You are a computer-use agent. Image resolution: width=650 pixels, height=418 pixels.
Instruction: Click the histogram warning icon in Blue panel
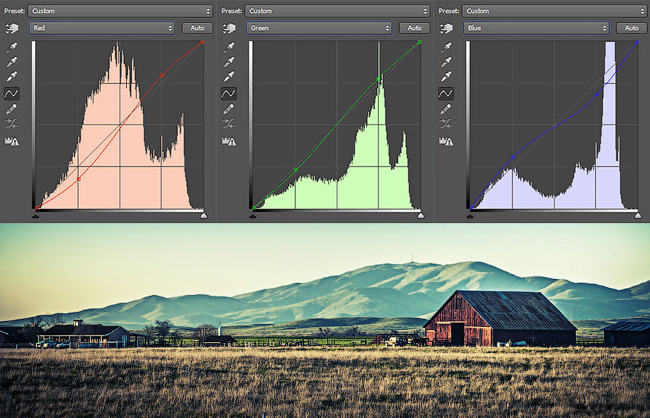coord(445,141)
